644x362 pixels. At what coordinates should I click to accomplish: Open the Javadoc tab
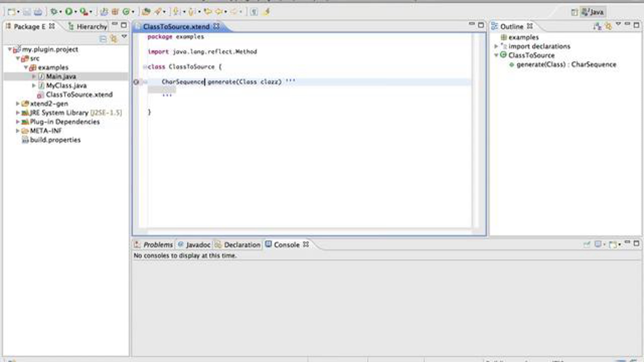click(194, 245)
